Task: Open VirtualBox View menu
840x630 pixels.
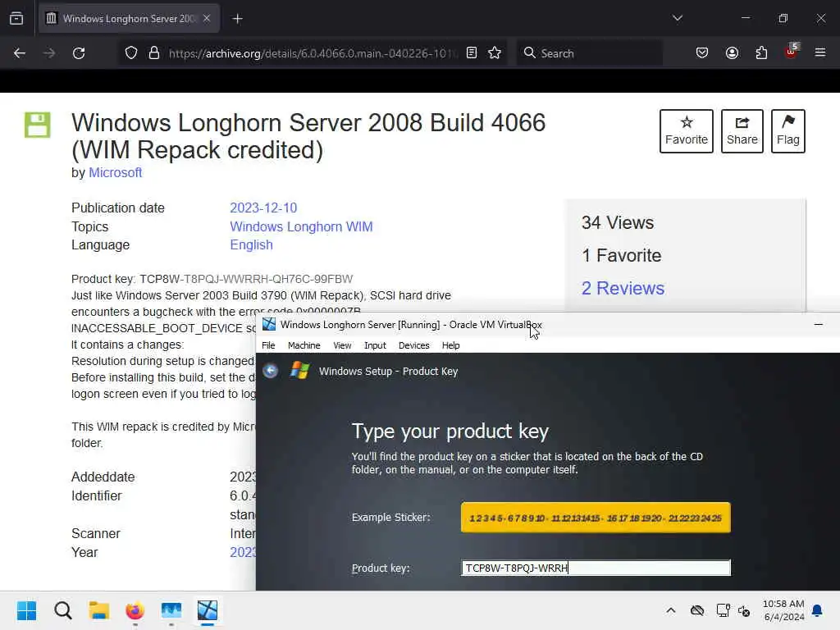Action: (342, 345)
